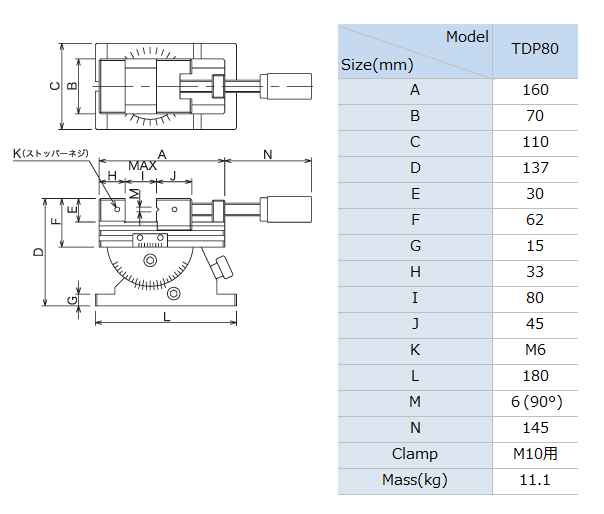This screenshot has height=514, width=604.
Task: Click the angle lock knob on the side view
Action: (221, 267)
